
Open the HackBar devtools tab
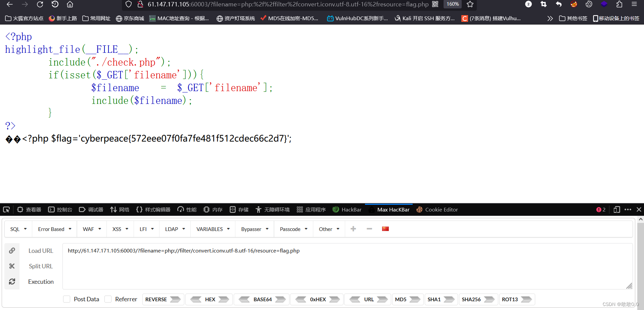(347, 209)
